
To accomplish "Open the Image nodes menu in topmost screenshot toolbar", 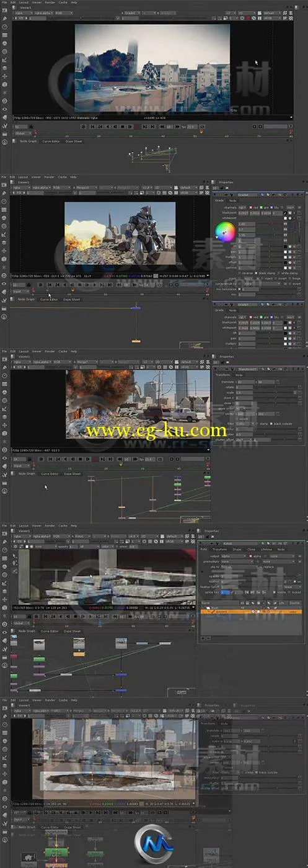I will (x=5, y=11).
